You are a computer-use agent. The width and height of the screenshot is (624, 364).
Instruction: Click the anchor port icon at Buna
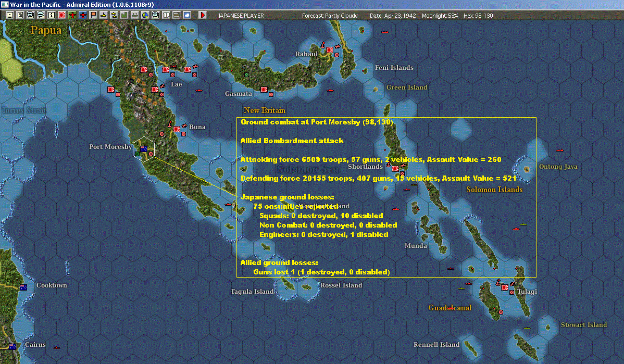(x=169, y=124)
